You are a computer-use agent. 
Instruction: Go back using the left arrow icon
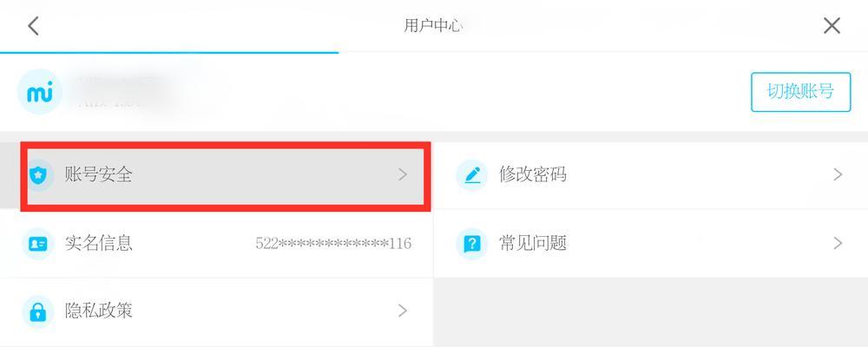34,25
